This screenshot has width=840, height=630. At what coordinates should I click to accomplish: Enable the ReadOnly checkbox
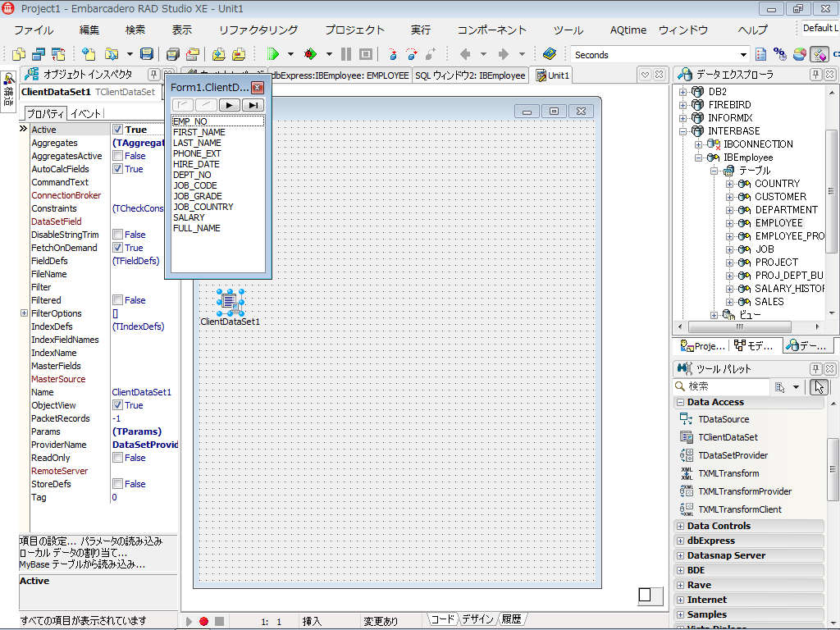click(x=118, y=458)
